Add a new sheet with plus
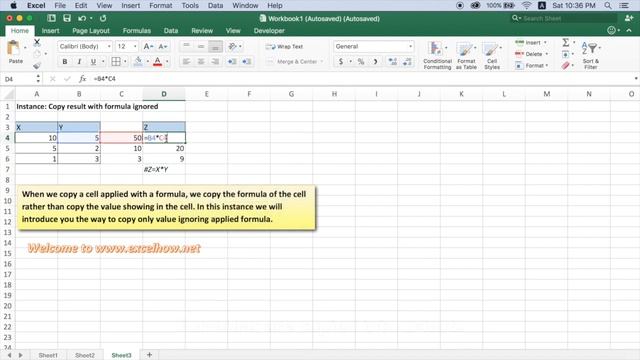This screenshot has width=640, height=360. 149,355
